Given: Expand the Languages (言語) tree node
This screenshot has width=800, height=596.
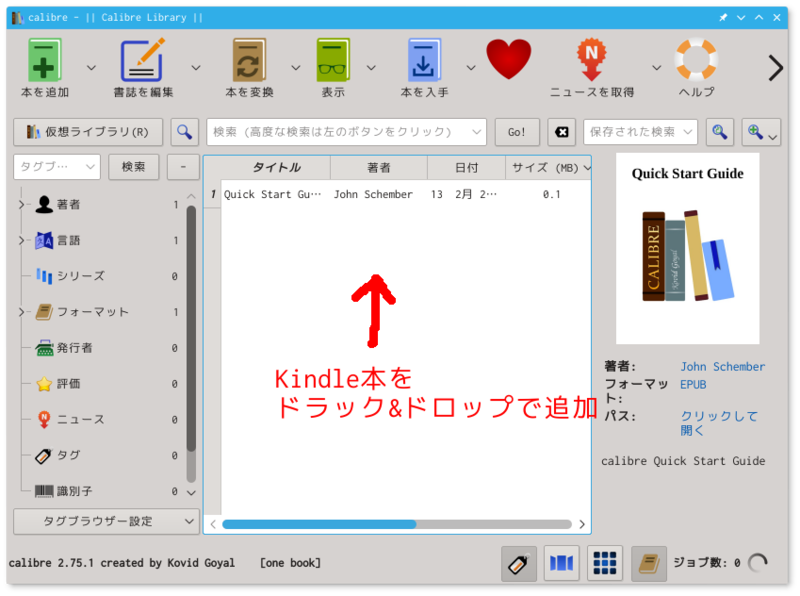Looking at the screenshot, I should (x=21, y=240).
